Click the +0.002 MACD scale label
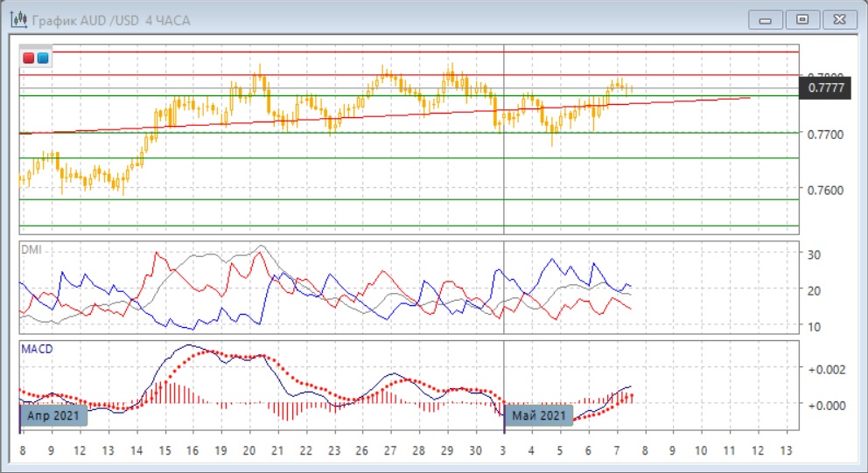Screen dimensions: 868x473 coord(827,369)
